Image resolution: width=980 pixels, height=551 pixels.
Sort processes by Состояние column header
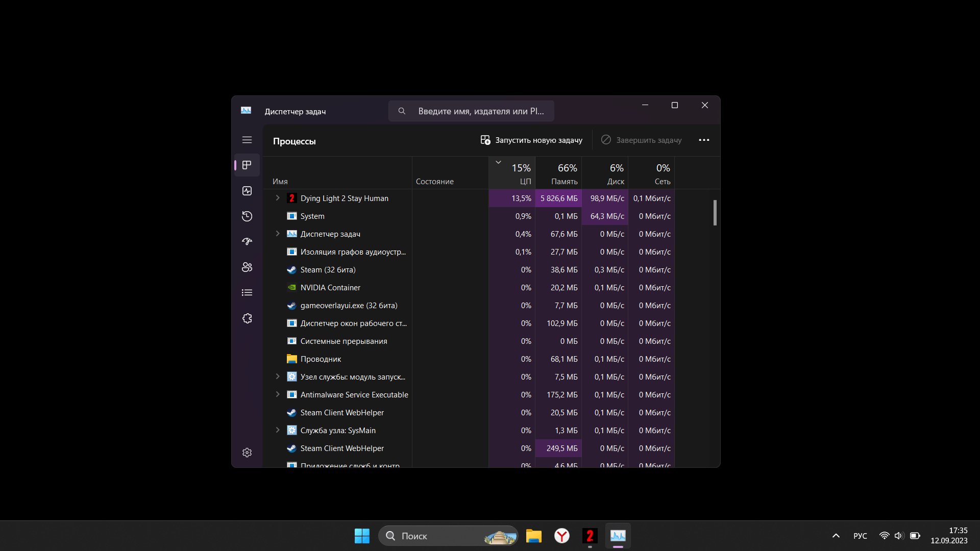450,173
